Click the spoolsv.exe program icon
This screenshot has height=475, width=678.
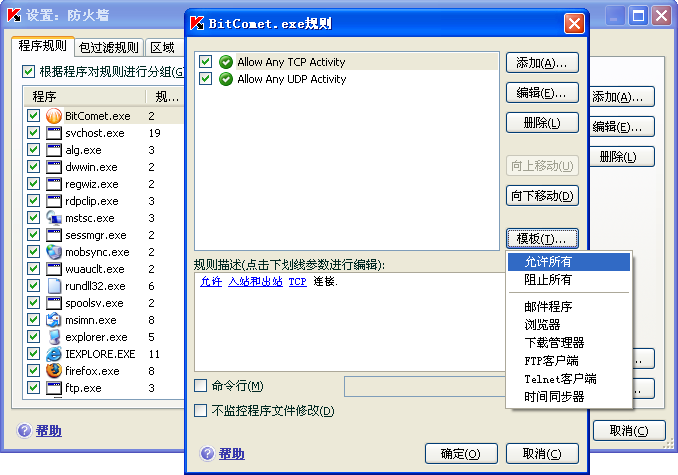tap(54, 303)
